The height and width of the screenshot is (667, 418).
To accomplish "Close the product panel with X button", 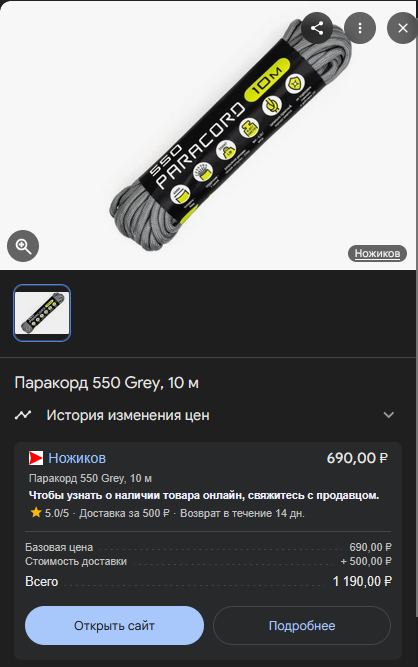I will point(402,28).
